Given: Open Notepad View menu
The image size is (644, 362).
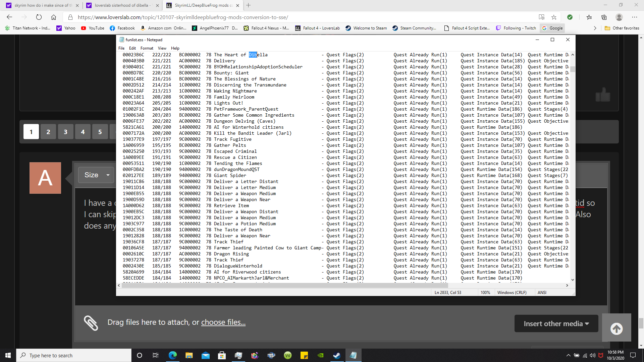Looking at the screenshot, I should coord(162,48).
